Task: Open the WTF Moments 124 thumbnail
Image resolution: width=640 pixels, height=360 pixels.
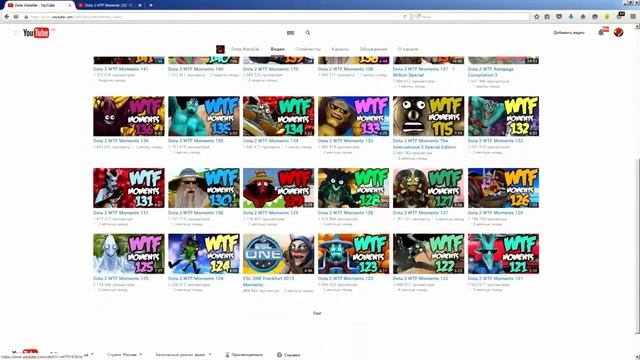Action: [204, 254]
